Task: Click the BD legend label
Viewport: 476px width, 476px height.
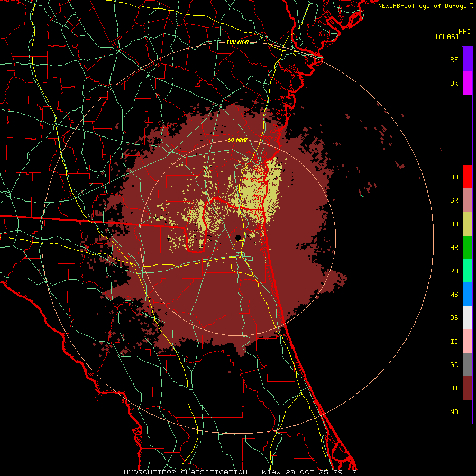Action: (x=454, y=224)
